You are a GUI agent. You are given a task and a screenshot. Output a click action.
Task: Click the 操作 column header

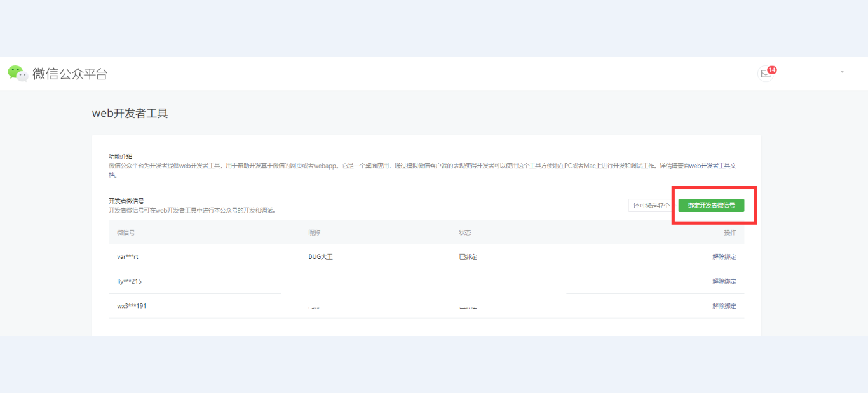(730, 233)
